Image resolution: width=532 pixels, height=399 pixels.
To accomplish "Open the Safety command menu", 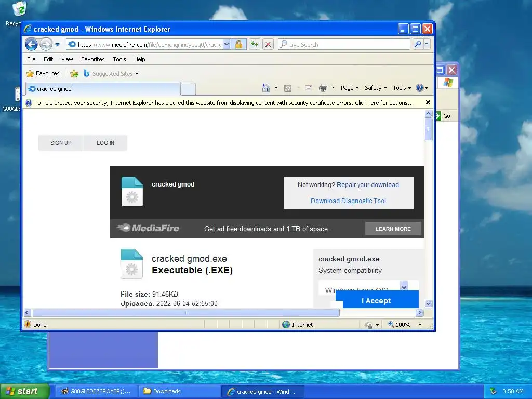I will [x=376, y=88].
